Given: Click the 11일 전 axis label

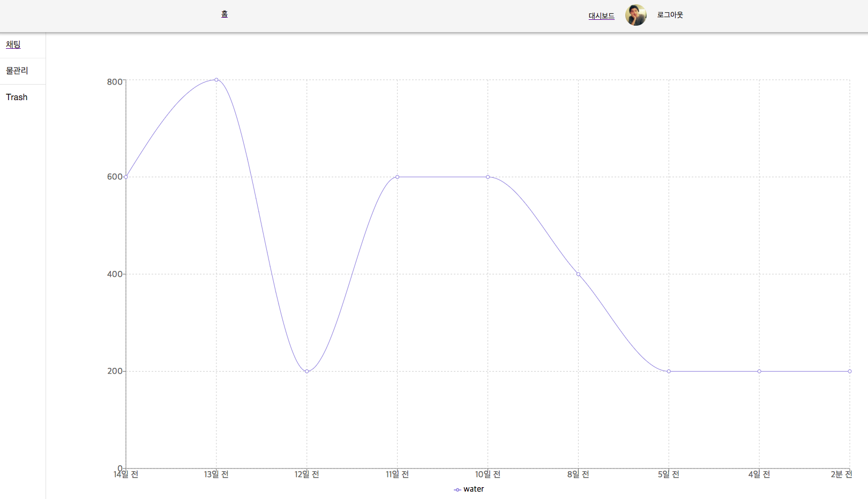Looking at the screenshot, I should [397, 474].
